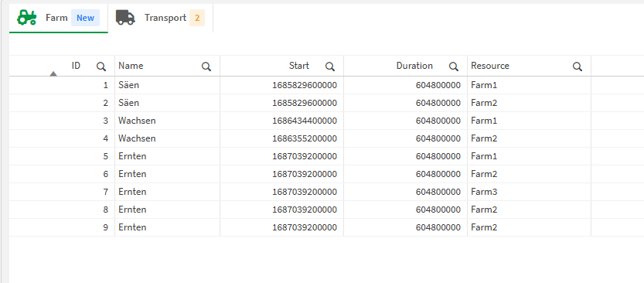Screen dimensions: 644x283
Task: Click the New badge on Farm tab
Action: coord(85,18)
